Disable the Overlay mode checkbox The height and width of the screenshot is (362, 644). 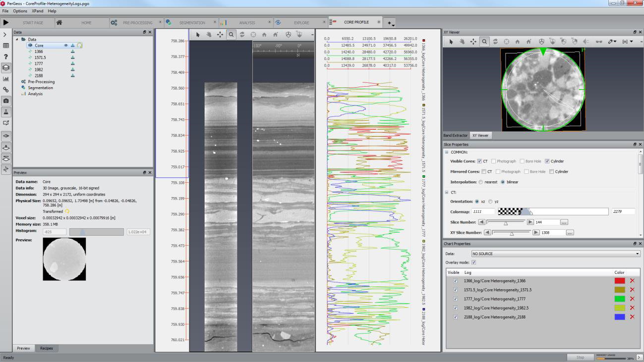(x=473, y=262)
